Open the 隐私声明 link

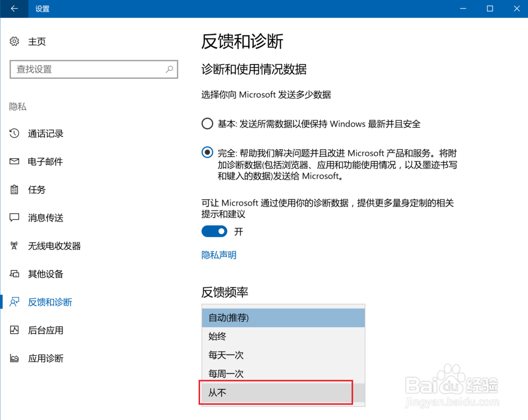point(219,255)
